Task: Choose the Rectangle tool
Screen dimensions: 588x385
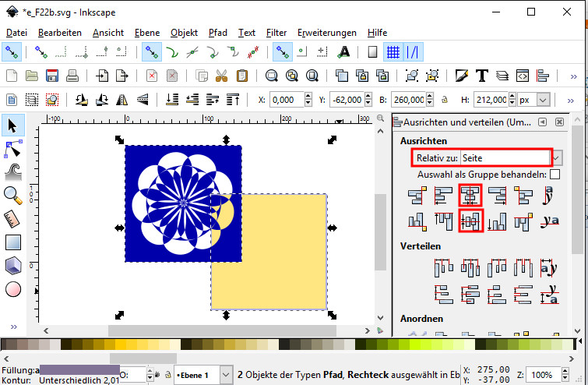Action: coord(12,242)
